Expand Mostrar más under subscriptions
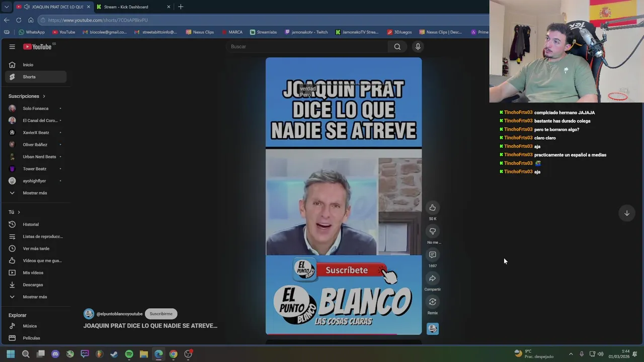 pyautogui.click(x=36, y=193)
